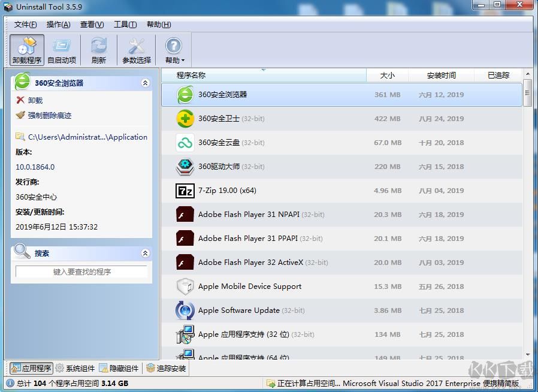This screenshot has width=538, height=392.
Task: Open the 帮助(H) menu
Action: tap(159, 25)
